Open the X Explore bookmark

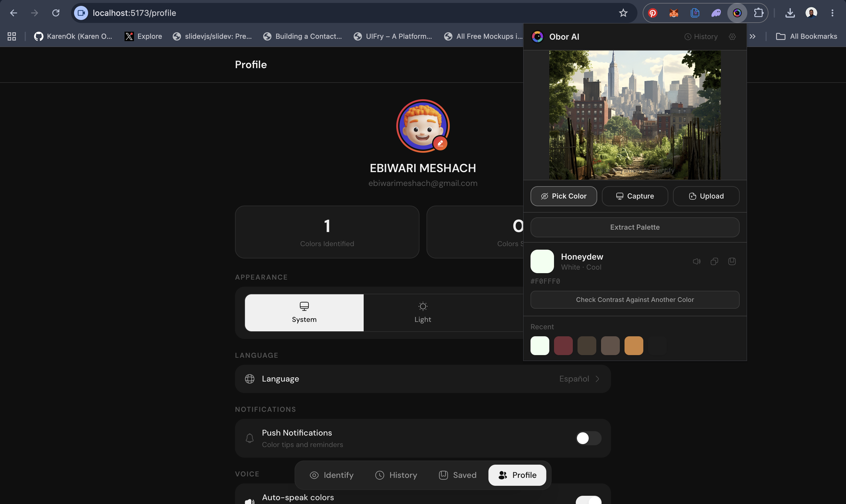coord(143,36)
